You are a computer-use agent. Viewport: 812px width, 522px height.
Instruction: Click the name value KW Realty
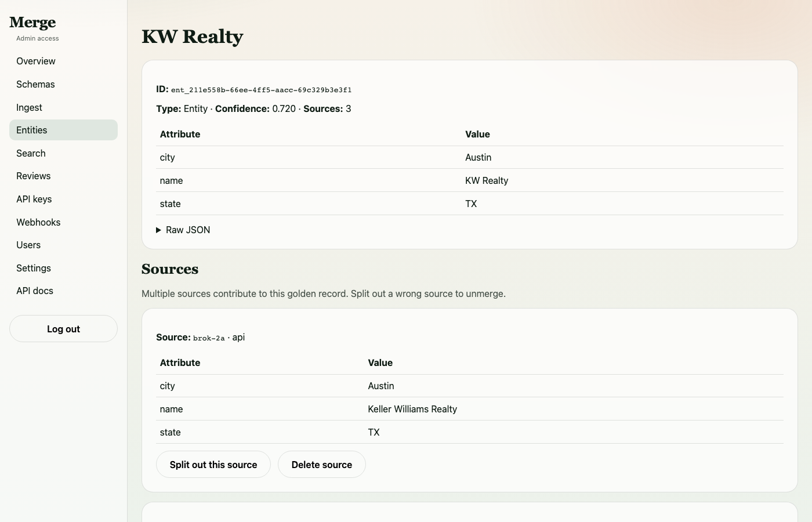(x=487, y=180)
